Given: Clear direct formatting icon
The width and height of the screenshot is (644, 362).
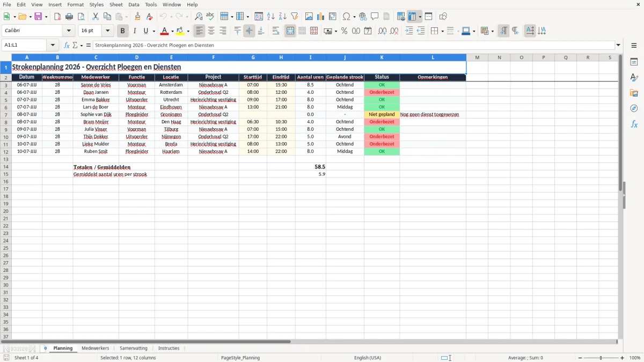Looking at the screenshot, I should click(150, 17).
